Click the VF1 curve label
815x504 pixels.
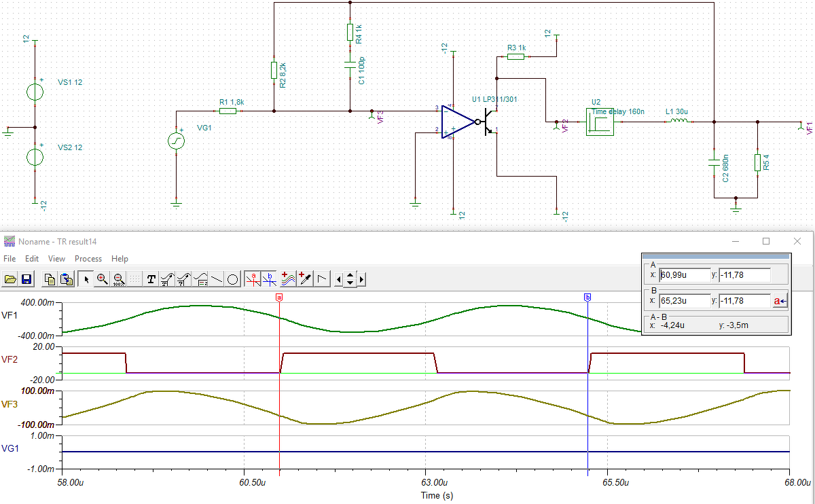tap(10, 315)
